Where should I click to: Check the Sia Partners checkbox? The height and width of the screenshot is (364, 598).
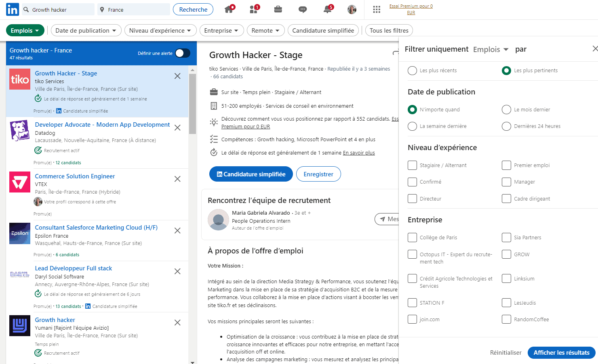[506, 238]
